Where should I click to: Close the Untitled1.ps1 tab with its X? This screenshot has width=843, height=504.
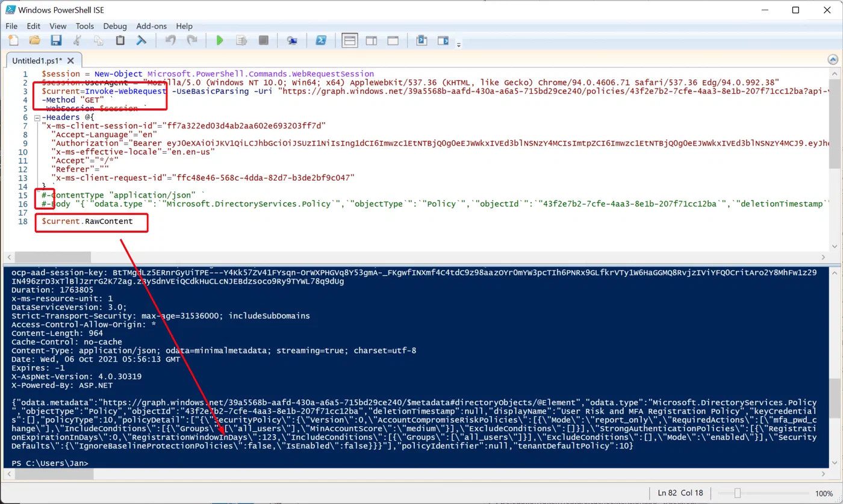[x=70, y=60]
